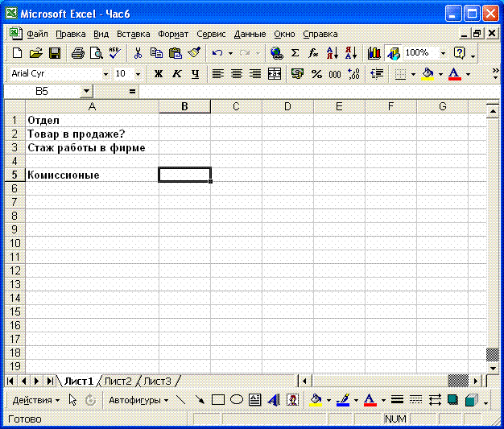Apply blue line color on drawing toolbar
The image size is (504, 429).
[343, 400]
